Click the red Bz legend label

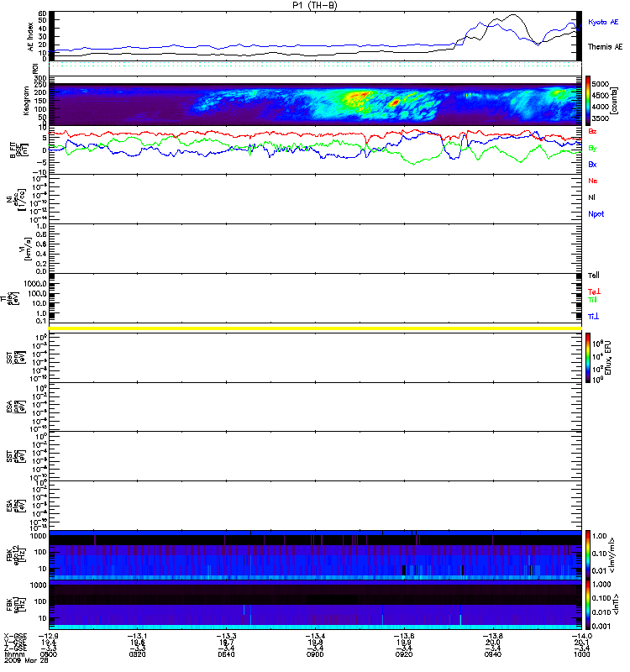coord(592,131)
